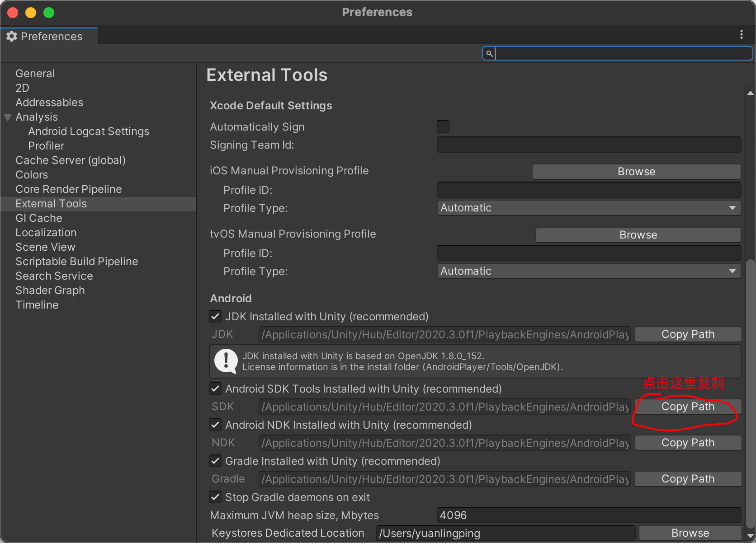Image resolution: width=756 pixels, height=543 pixels.
Task: Enable the Automatically Sign checkbox
Action: [443, 126]
